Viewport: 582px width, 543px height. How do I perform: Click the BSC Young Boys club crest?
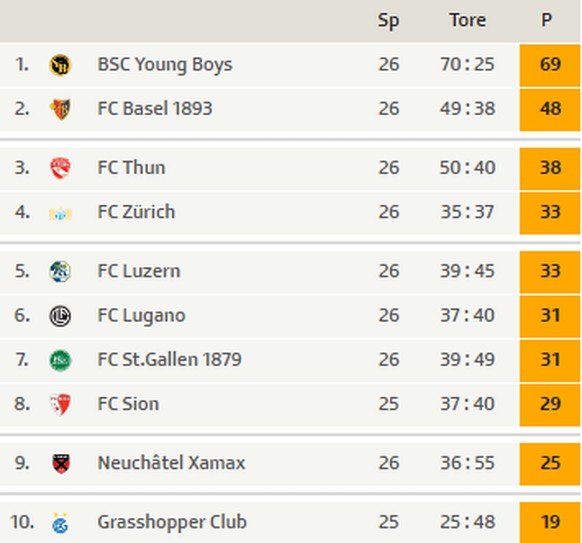(60, 65)
